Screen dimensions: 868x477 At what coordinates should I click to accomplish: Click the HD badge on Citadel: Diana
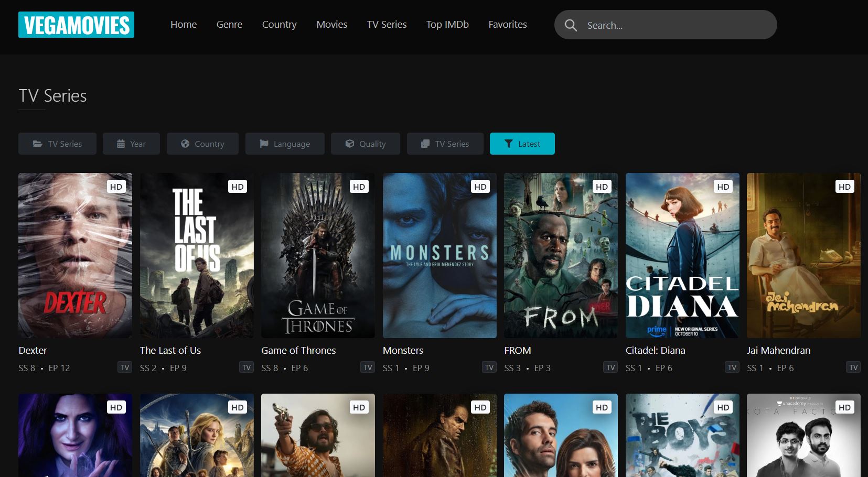click(x=723, y=187)
